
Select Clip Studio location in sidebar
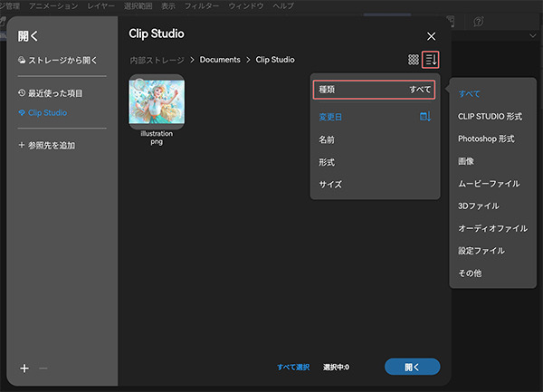pyautogui.click(x=43, y=113)
